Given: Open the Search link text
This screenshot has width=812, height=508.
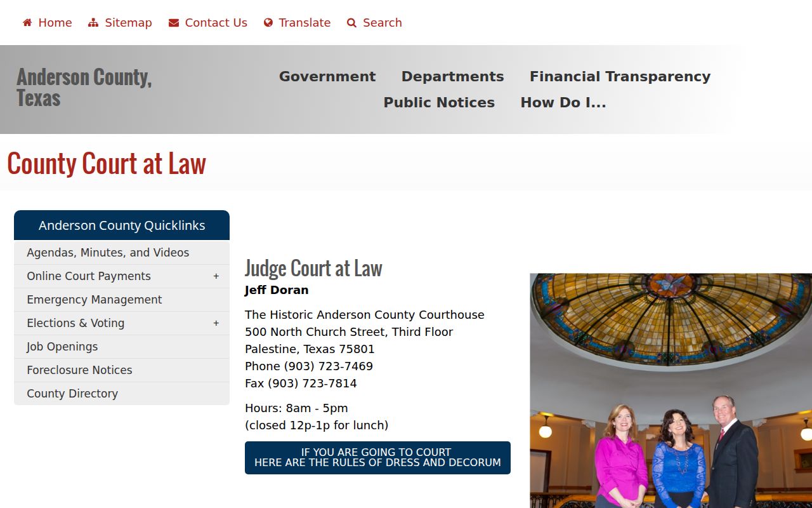Looking at the screenshot, I should click(x=383, y=23).
